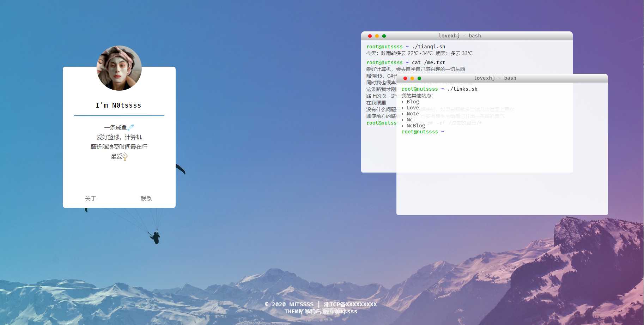Click NUTSSSS in the footer copyright
Viewport: 644px width, 325px height.
click(301, 304)
